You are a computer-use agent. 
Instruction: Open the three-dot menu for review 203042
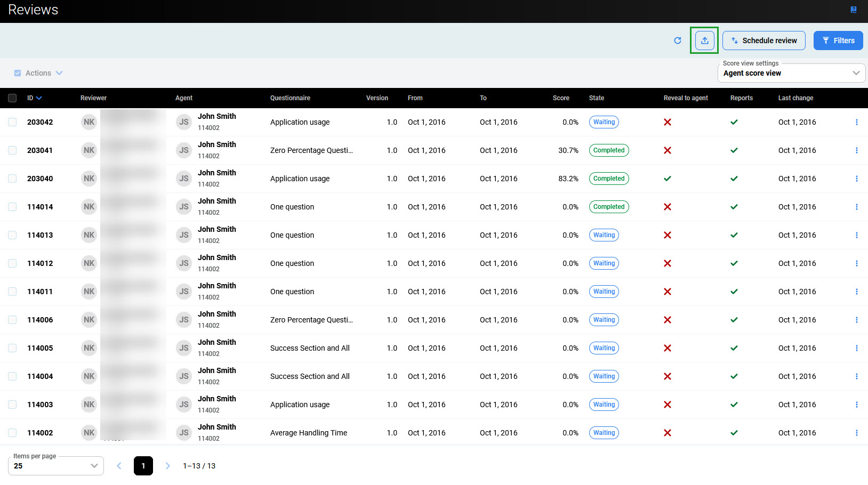click(856, 122)
